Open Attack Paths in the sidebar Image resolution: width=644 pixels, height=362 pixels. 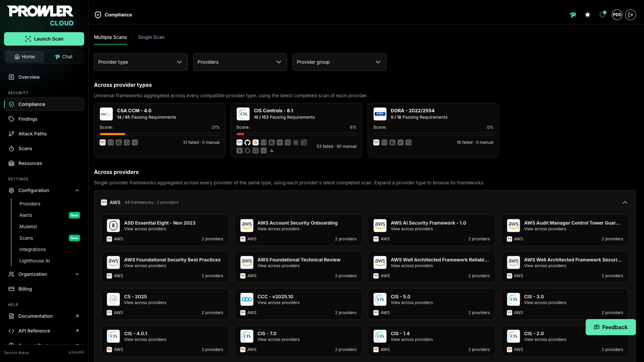44,134
